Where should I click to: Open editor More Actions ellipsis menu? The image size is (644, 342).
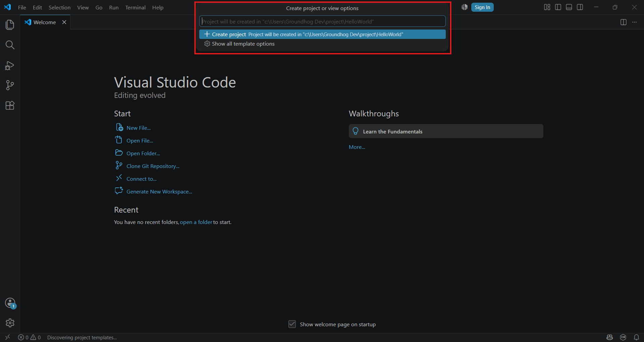[x=634, y=22]
